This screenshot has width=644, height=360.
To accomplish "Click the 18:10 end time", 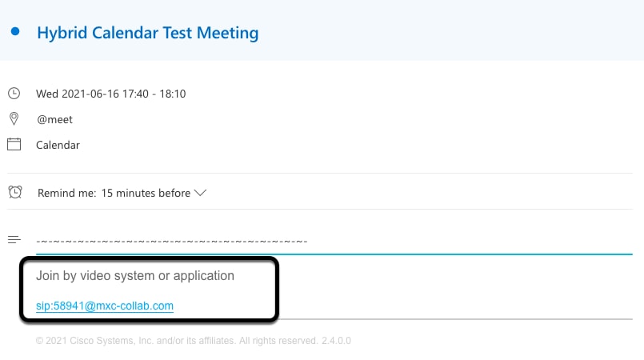I will click(173, 94).
